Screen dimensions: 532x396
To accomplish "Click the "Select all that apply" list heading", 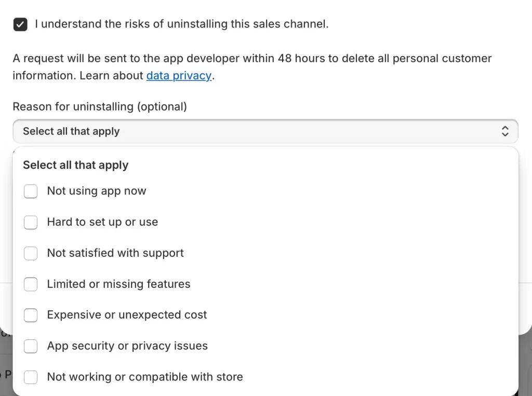I will [76, 165].
